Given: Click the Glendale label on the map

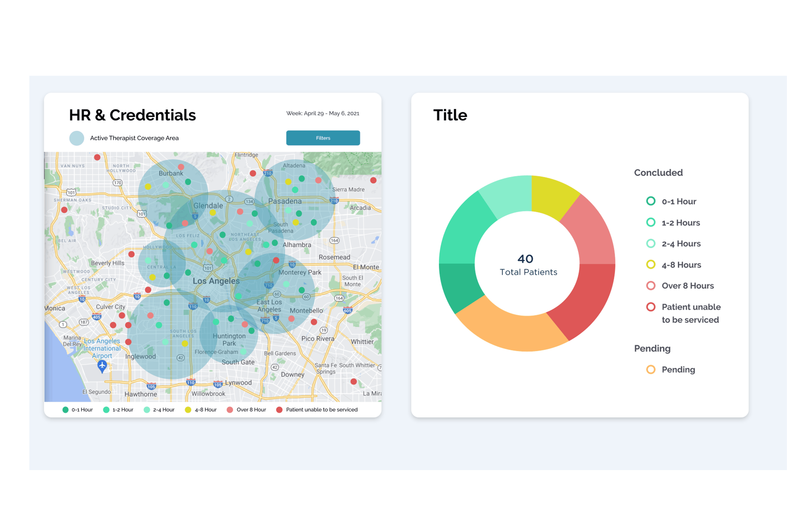Looking at the screenshot, I should 208,206.
